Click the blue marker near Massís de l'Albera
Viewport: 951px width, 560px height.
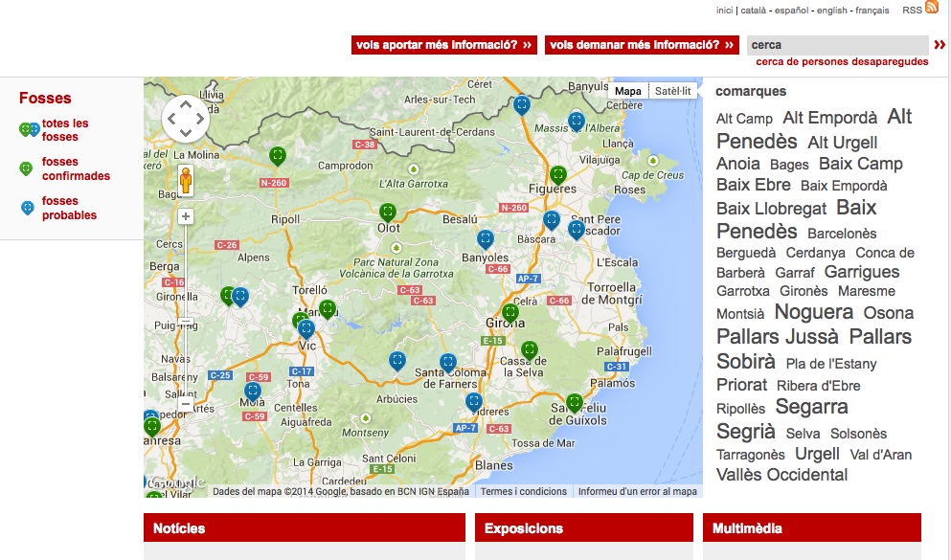(x=577, y=122)
